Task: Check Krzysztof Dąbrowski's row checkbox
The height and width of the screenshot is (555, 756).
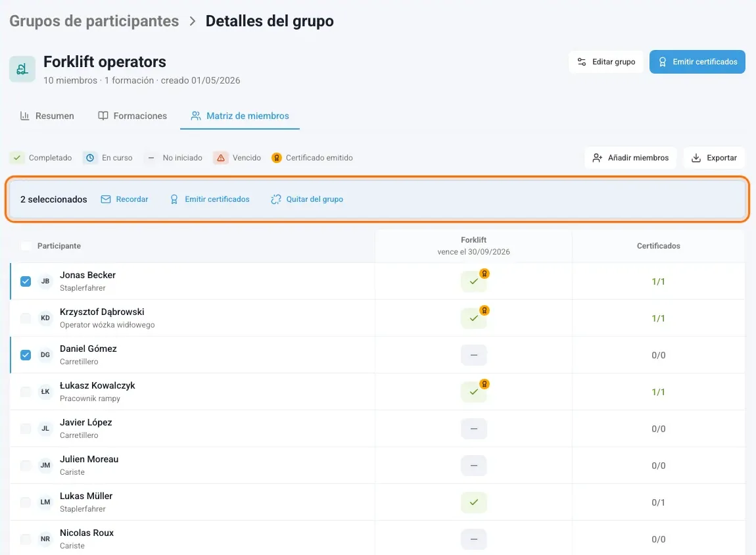Action: pos(26,318)
